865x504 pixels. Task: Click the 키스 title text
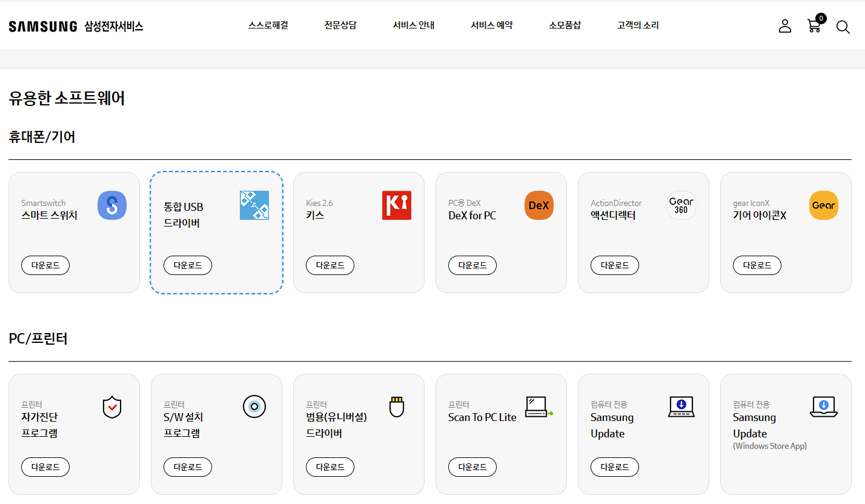(x=315, y=215)
